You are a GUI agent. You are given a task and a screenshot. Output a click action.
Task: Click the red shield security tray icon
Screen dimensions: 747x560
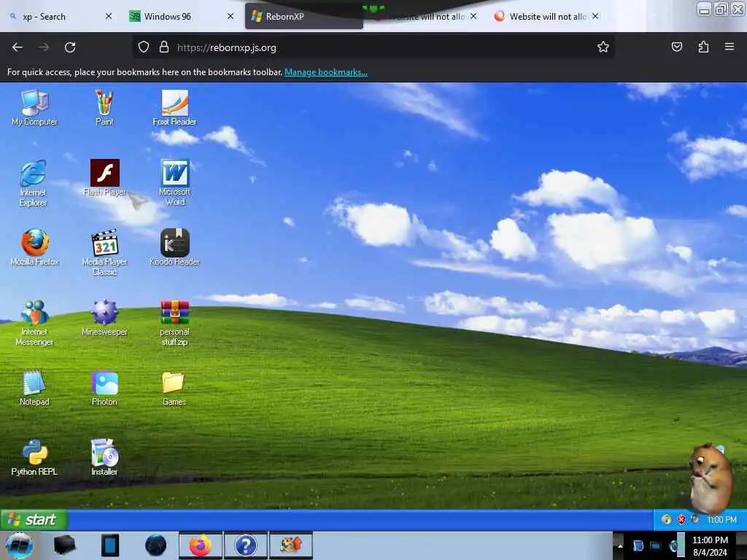click(681, 520)
